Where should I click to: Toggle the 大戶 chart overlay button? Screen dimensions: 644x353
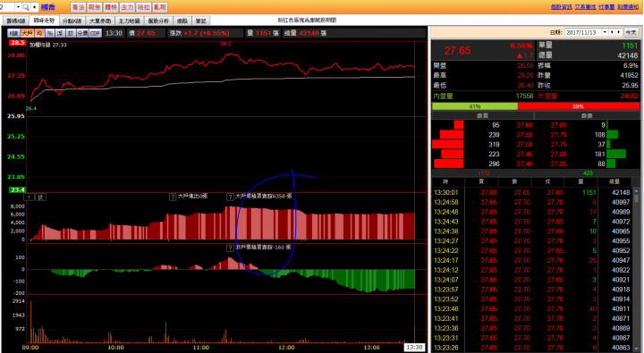[27, 33]
